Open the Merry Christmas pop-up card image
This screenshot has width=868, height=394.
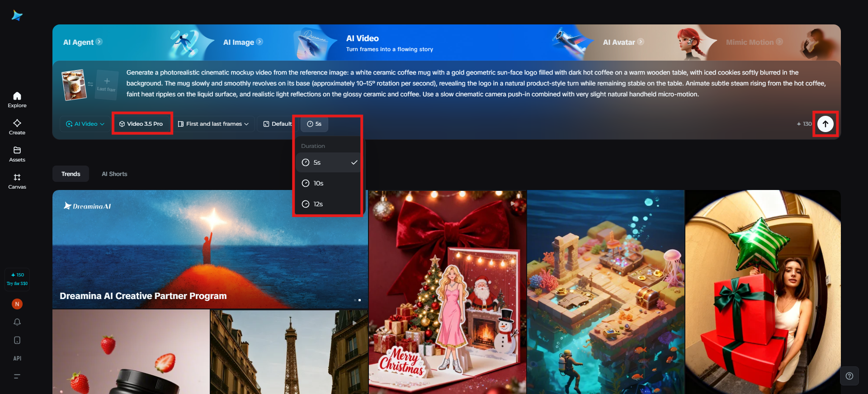tap(448, 292)
